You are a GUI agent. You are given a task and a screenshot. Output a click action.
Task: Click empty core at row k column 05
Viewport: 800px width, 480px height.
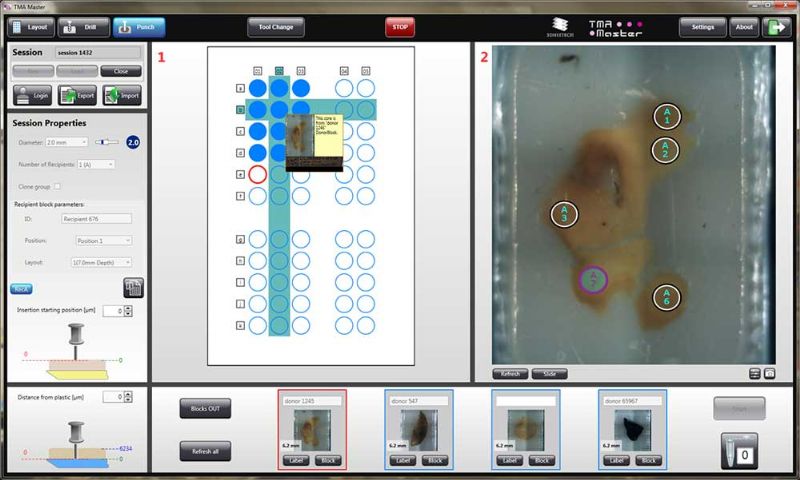[366, 325]
